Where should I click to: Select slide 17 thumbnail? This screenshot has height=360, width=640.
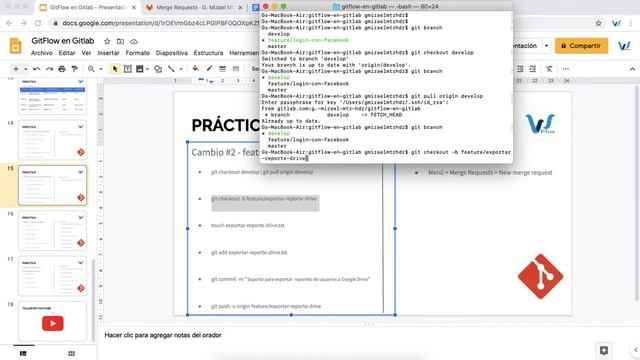point(53,276)
